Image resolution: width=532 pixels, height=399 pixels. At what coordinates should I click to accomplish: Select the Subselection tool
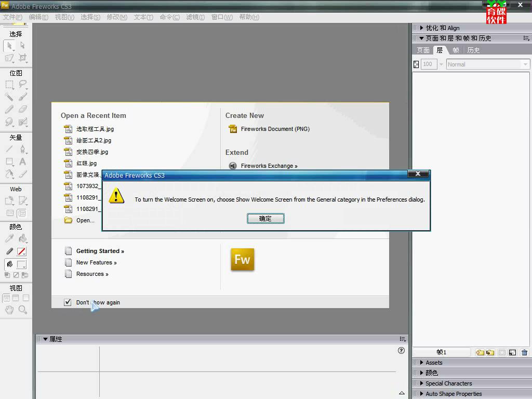tap(22, 45)
